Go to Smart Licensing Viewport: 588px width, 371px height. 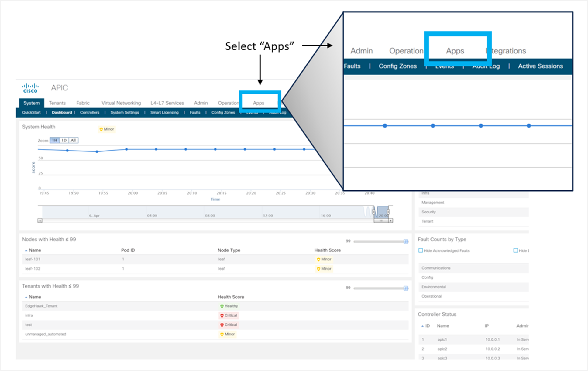point(164,112)
